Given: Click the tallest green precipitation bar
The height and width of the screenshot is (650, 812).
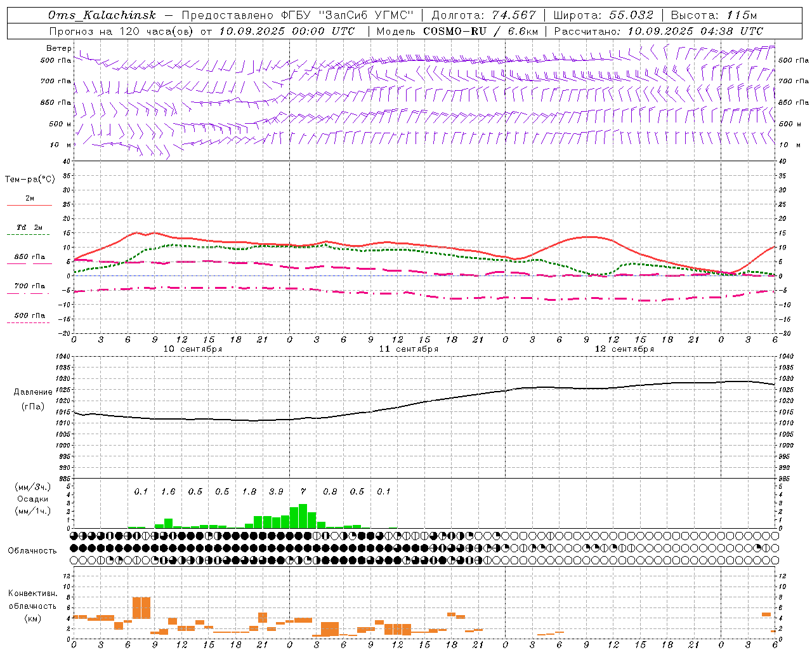Looking at the screenshot, I should pos(303,516).
